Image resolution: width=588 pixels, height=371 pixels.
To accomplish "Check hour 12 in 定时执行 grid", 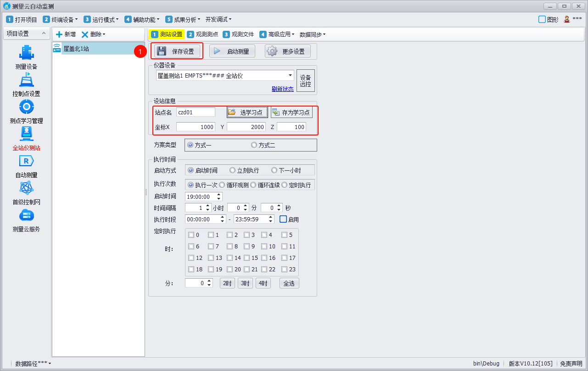I will click(191, 258).
